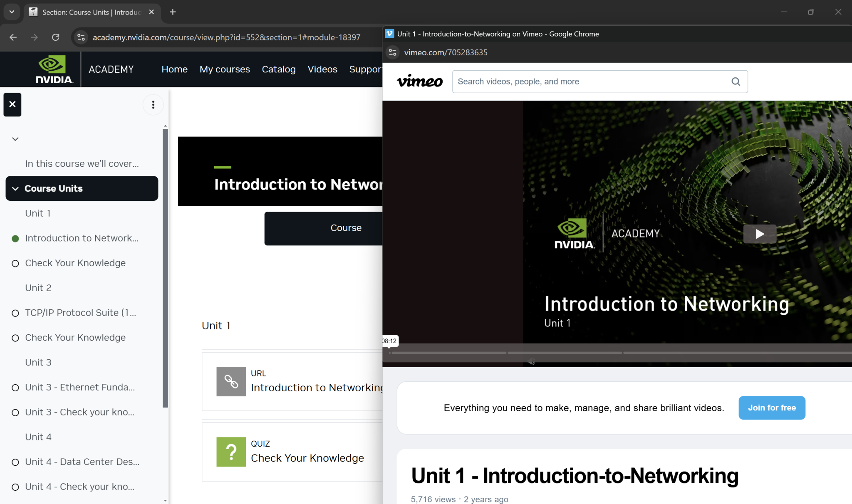Screen dimensions: 852x504
Task: Click the NVIDIA Academy logo
Action: pyautogui.click(x=52, y=69)
